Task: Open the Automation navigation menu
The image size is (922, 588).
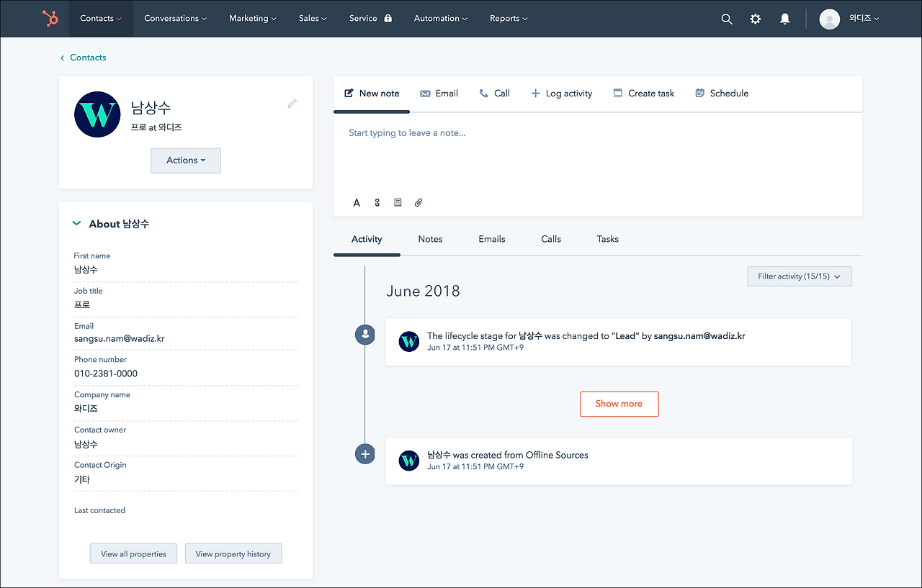Action: pos(441,19)
